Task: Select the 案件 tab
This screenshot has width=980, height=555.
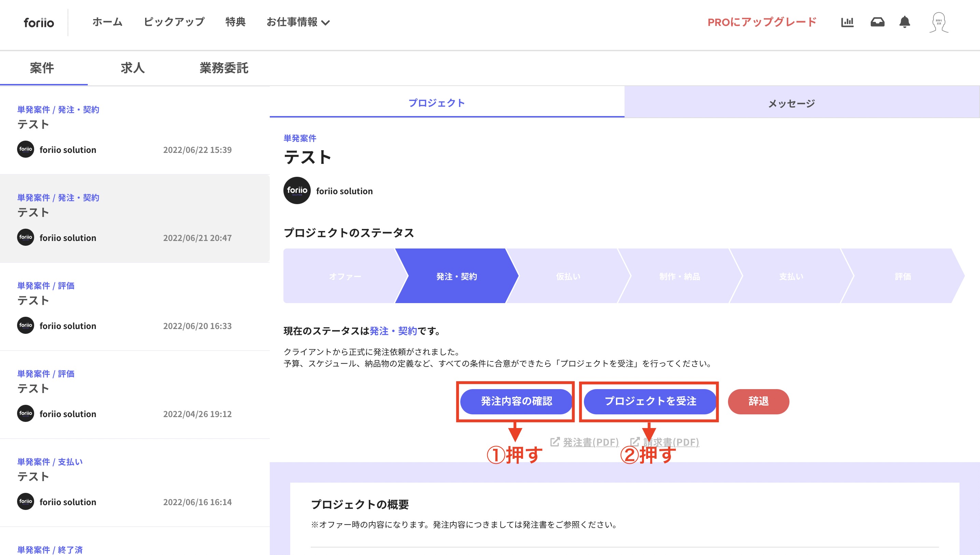Action: click(x=42, y=68)
